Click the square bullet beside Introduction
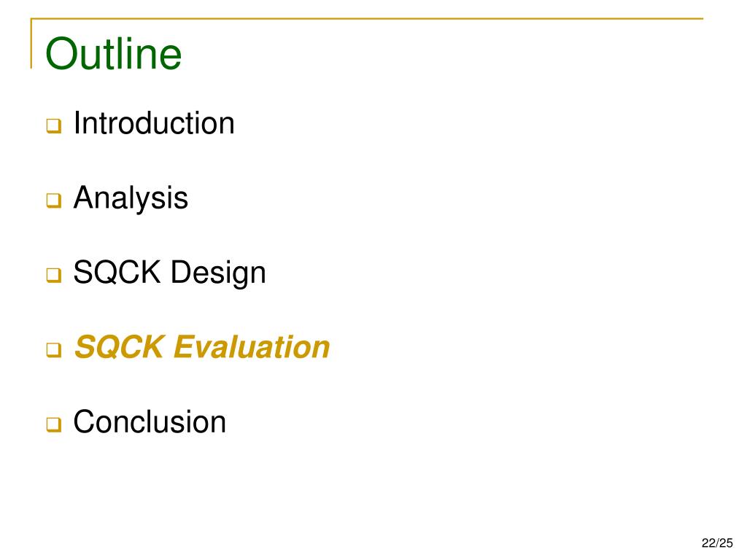 [54, 125]
